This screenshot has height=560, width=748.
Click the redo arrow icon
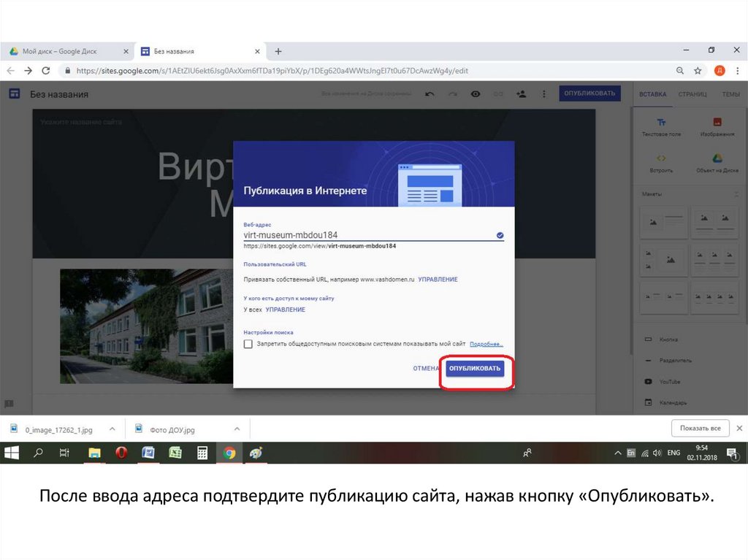pos(453,94)
